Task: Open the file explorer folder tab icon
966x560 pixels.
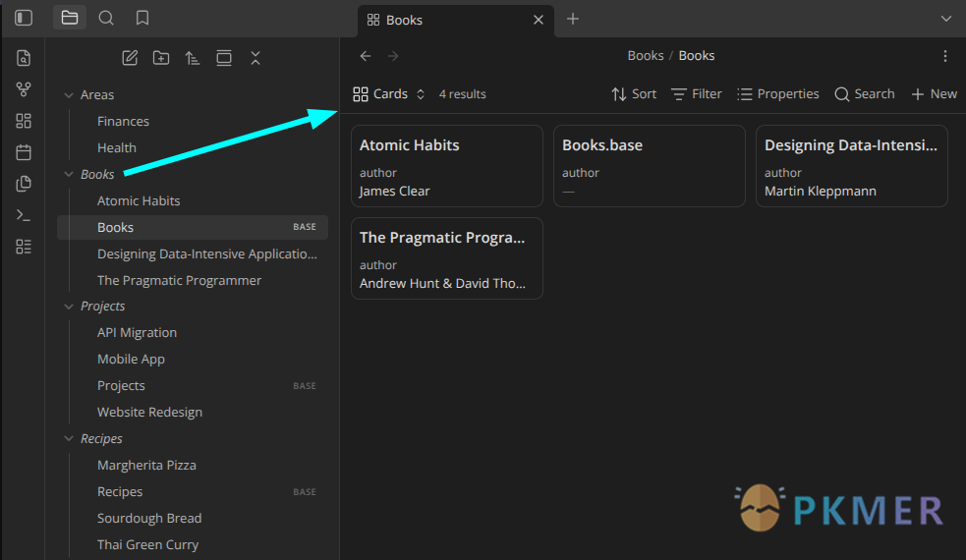Action: tap(70, 18)
